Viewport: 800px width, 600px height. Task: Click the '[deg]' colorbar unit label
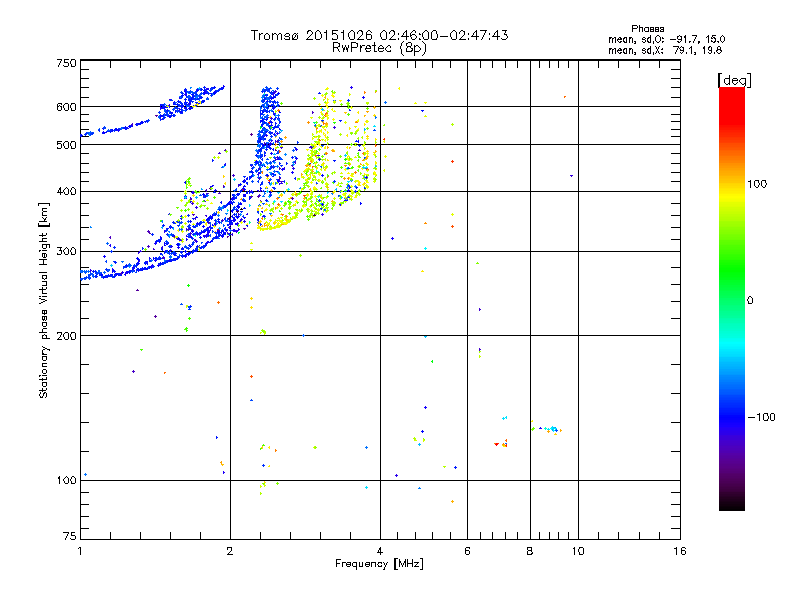[734, 80]
